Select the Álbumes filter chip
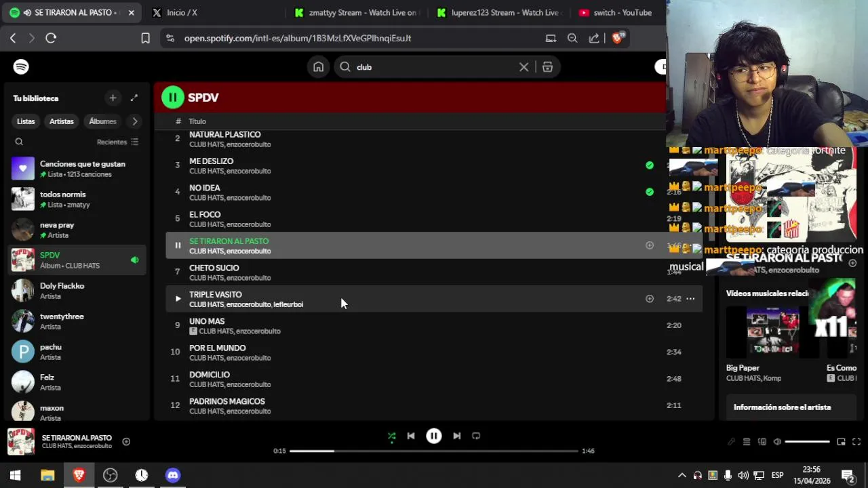This screenshot has height=488, width=868. 103,121
